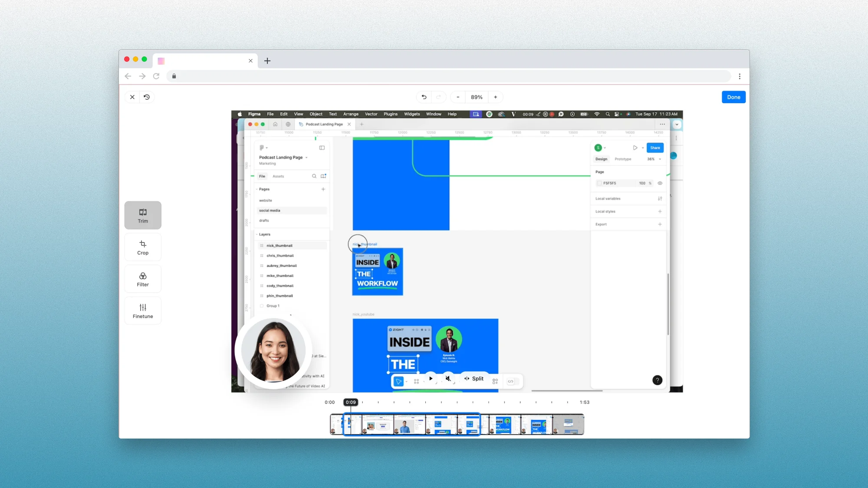The image size is (868, 488).
Task: Close the current browser tab
Action: (250, 61)
